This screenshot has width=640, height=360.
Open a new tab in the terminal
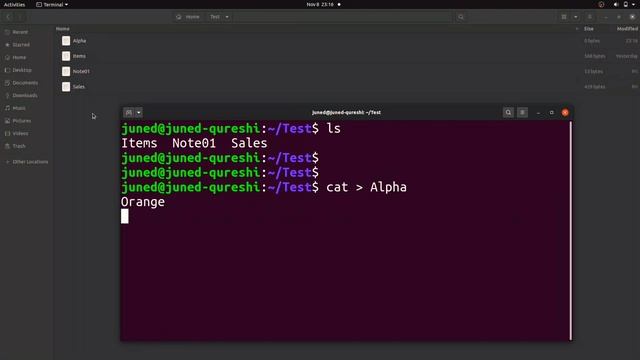129,112
